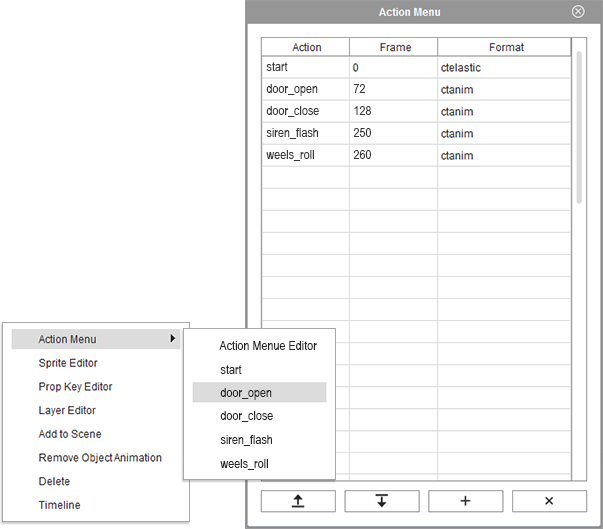Expand the Action Menu submenu arrow
The height and width of the screenshot is (529, 603).
click(x=173, y=339)
